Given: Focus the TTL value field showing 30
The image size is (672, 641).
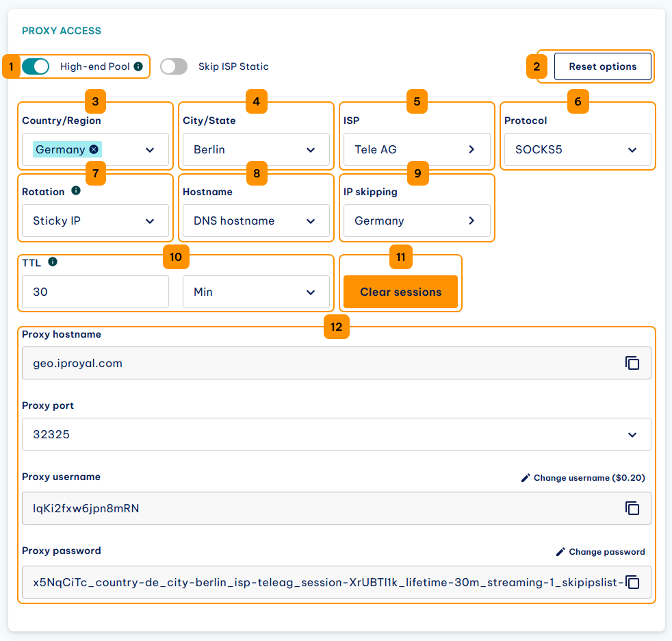Looking at the screenshot, I should pyautogui.click(x=95, y=292).
